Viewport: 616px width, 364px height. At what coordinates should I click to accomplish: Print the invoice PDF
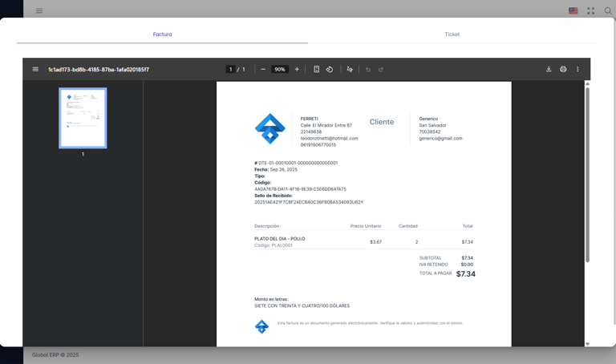(563, 69)
